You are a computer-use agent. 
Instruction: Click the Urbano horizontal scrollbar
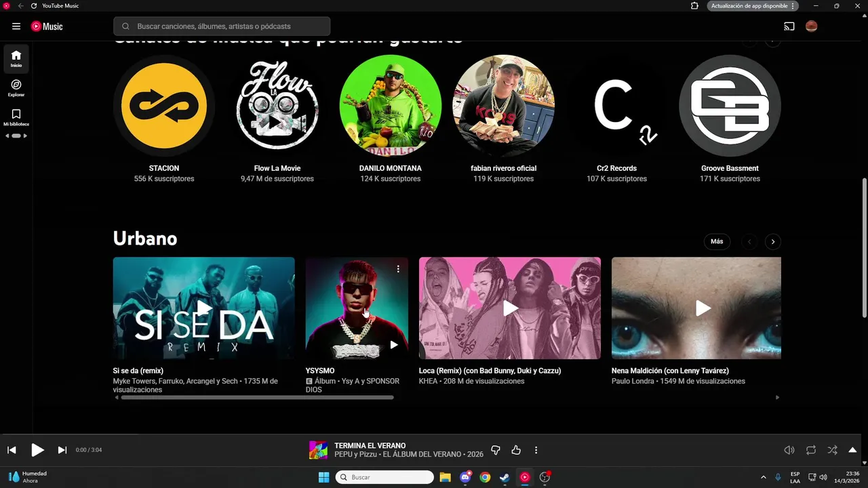pyautogui.click(x=257, y=397)
